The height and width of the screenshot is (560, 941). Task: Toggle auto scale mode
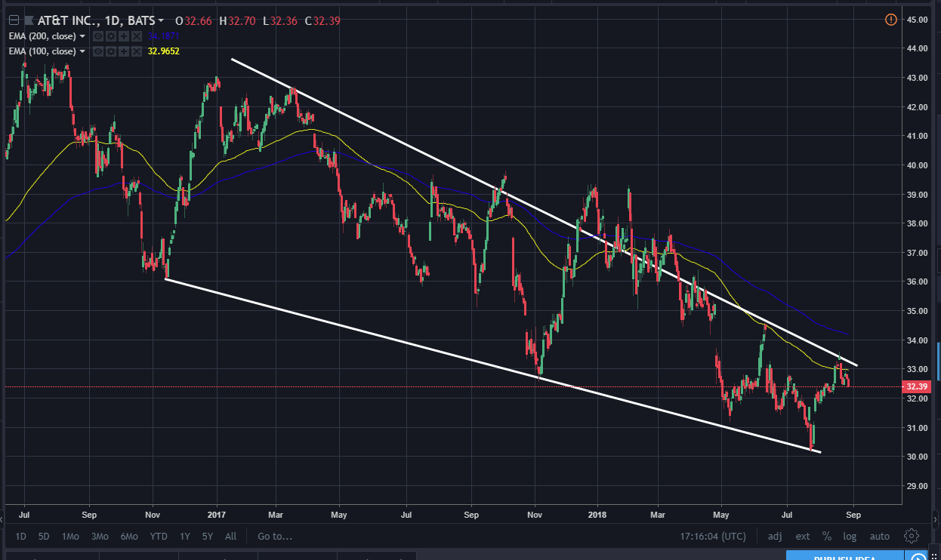click(880, 537)
